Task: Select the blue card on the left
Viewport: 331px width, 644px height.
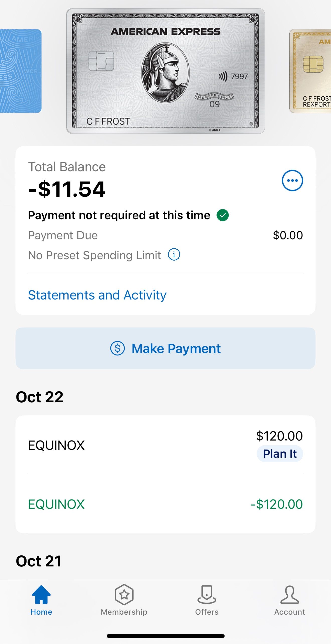Action: click(x=20, y=71)
